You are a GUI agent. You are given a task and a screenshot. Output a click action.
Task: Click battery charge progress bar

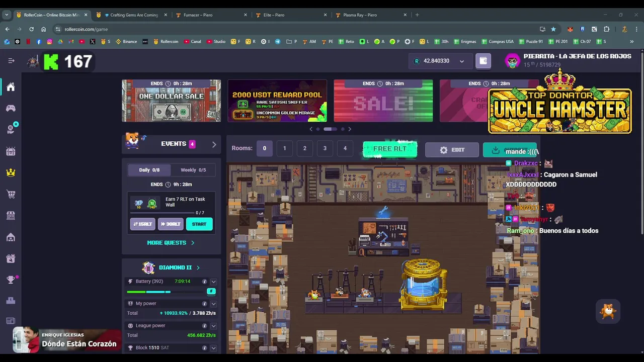166,292
